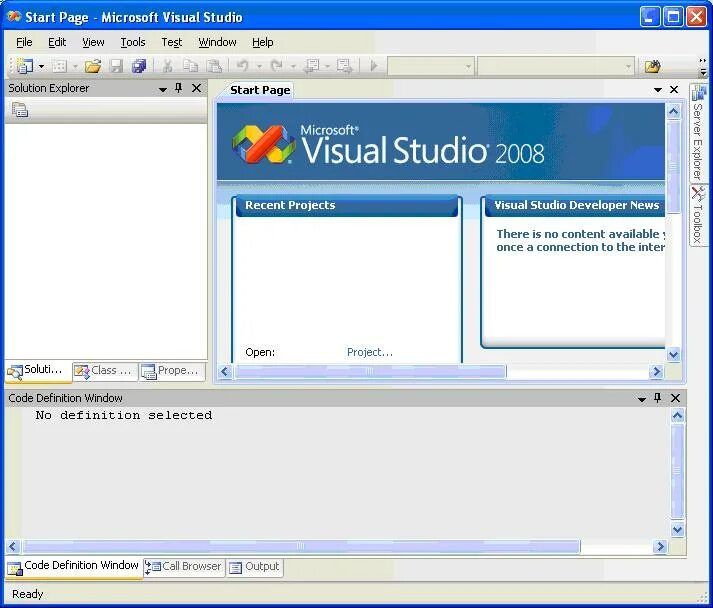Switch to the Call Browser tab
The image size is (713, 608).
(184, 567)
